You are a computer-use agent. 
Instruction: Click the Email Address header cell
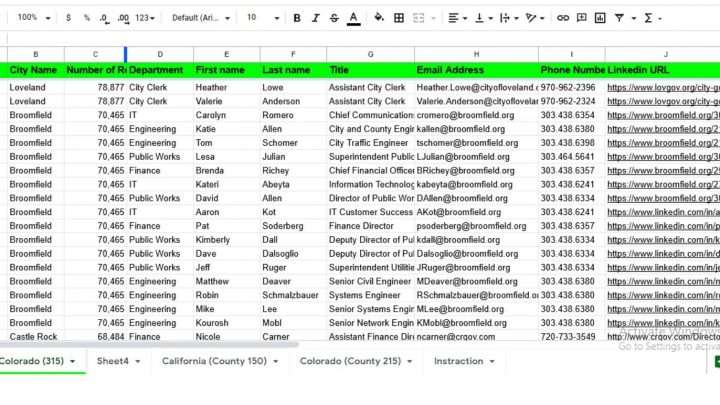[x=476, y=71]
